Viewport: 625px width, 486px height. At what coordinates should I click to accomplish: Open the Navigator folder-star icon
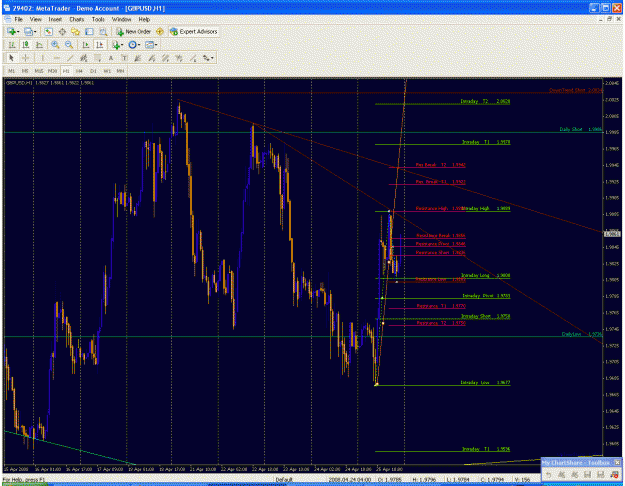[x=75, y=32]
